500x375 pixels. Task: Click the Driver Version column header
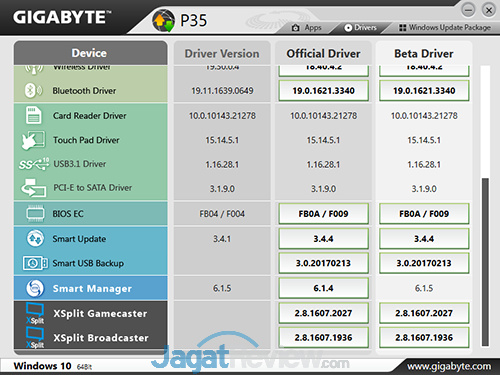pos(222,53)
